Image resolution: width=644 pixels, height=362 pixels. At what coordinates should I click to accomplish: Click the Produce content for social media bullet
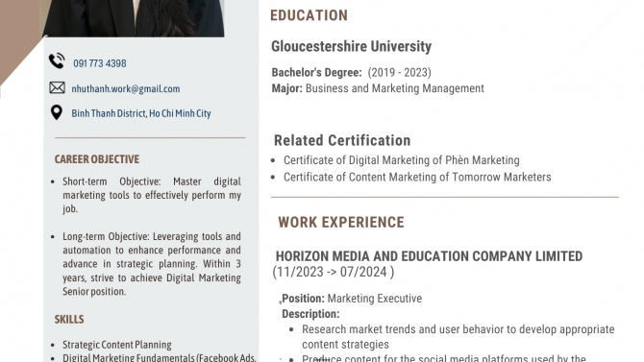(x=444, y=358)
